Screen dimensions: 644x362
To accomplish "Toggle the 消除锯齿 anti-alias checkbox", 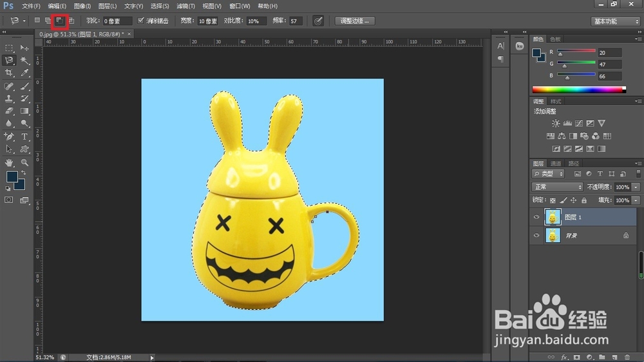I will pos(141,21).
